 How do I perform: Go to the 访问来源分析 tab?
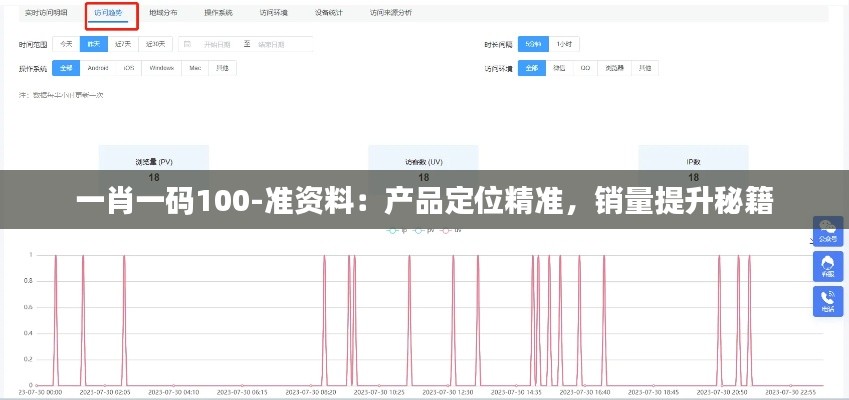point(390,13)
